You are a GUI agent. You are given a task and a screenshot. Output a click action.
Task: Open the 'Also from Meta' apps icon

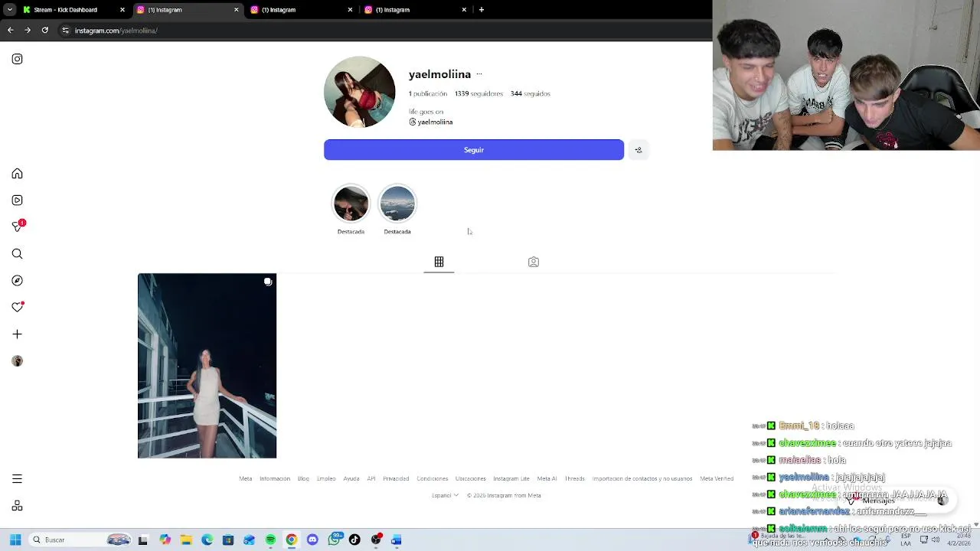point(17,506)
